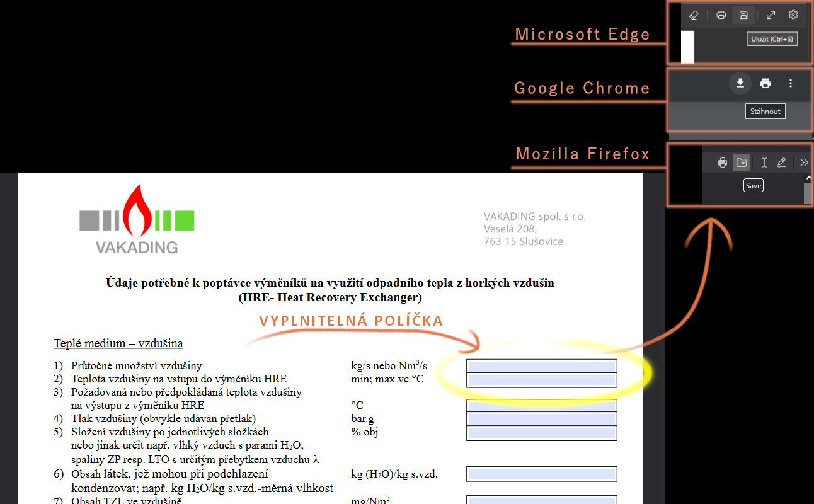Click the field for Průtočné množství vzdušiny
The height and width of the screenshot is (504, 814).
(x=542, y=367)
